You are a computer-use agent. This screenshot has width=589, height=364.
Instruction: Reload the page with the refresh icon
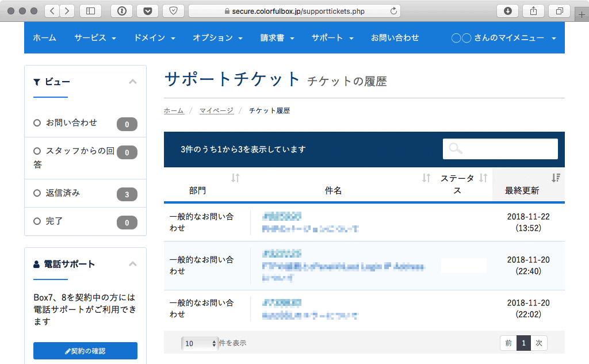pyautogui.click(x=393, y=11)
